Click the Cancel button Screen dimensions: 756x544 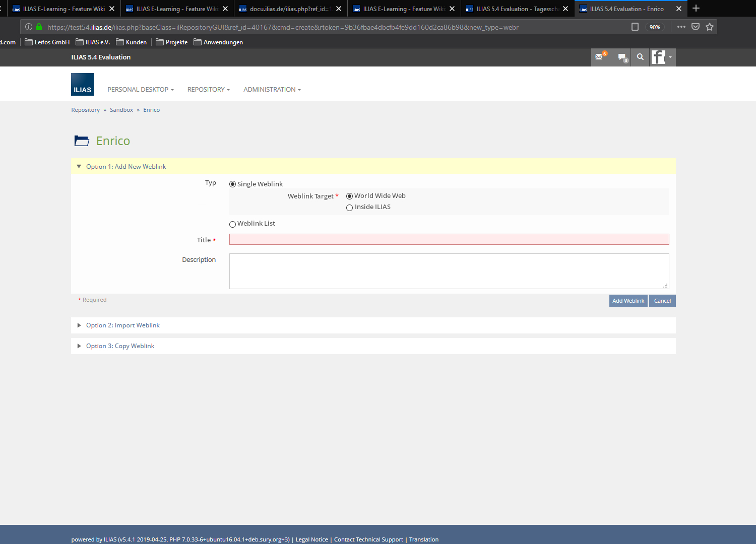tap(662, 301)
